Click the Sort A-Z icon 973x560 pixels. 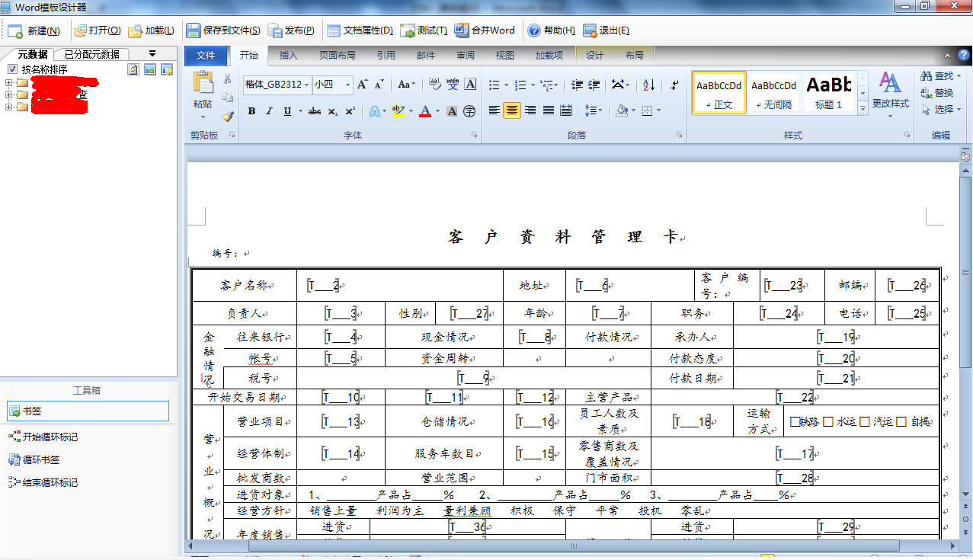648,85
